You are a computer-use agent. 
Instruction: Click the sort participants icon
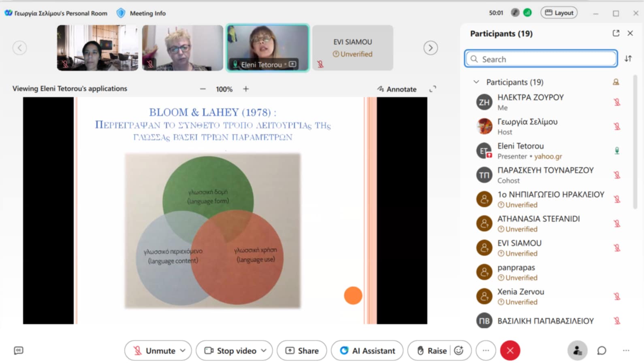pos(628,59)
